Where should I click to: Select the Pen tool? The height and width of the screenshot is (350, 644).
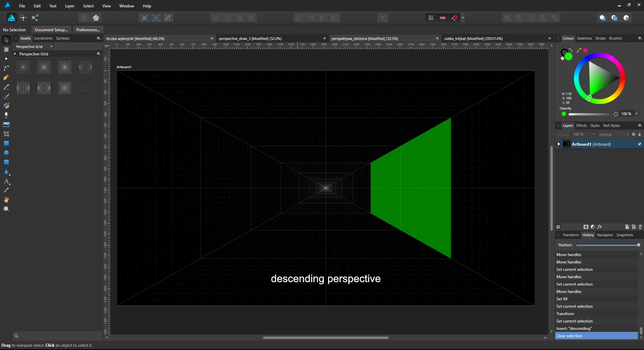tap(6, 78)
